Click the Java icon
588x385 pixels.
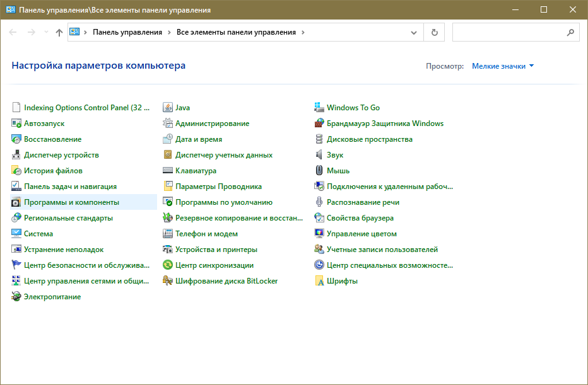tap(168, 108)
